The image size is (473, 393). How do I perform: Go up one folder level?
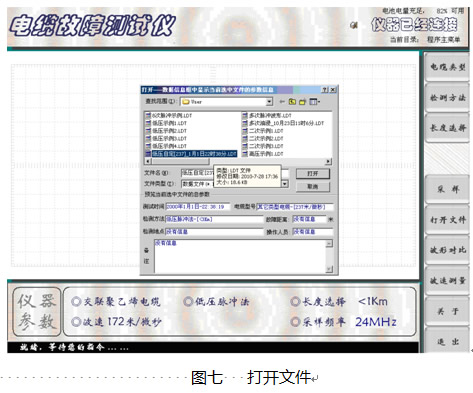click(x=292, y=101)
